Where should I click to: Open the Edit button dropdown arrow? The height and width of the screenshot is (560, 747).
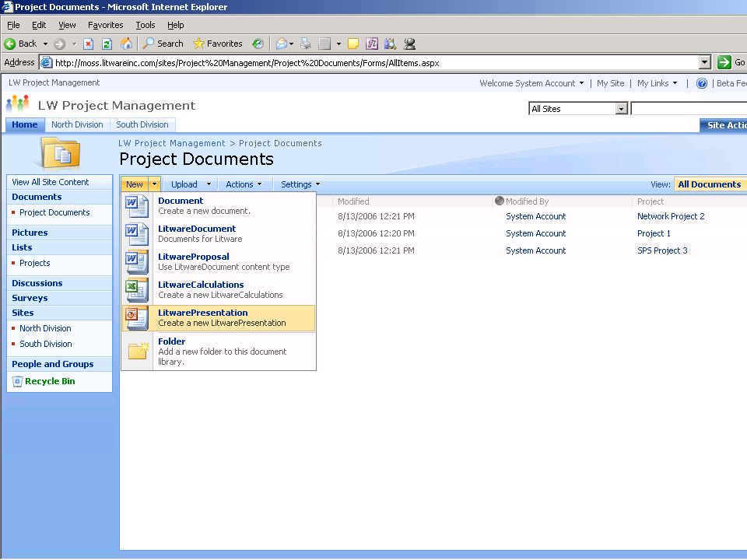(x=338, y=44)
